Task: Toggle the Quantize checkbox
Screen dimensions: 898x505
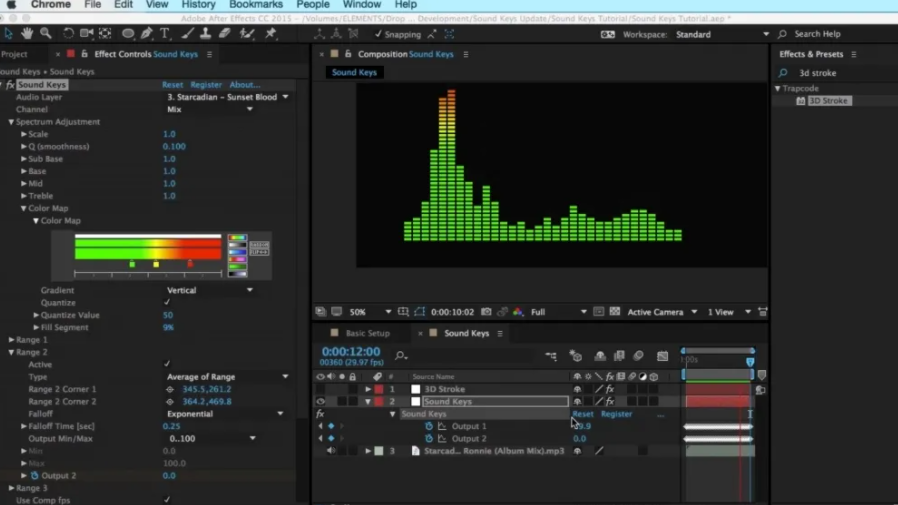Action: (167, 302)
